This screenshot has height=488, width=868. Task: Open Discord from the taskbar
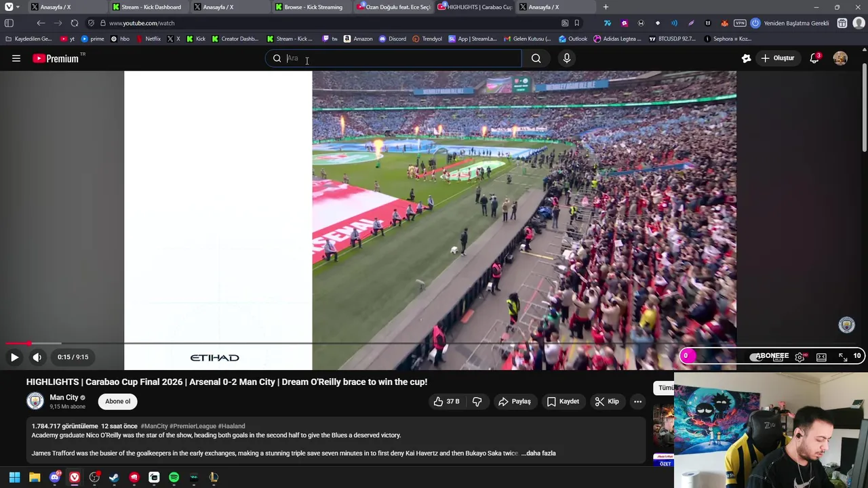(54, 477)
